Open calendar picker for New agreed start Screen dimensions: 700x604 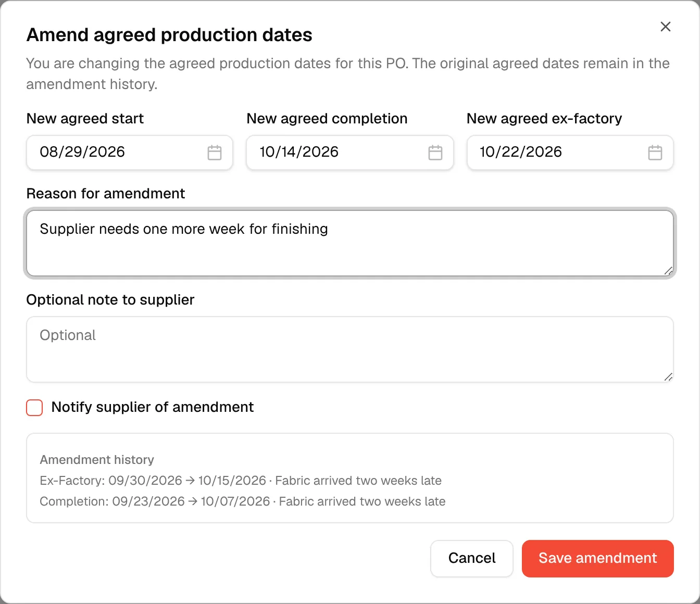[215, 153]
